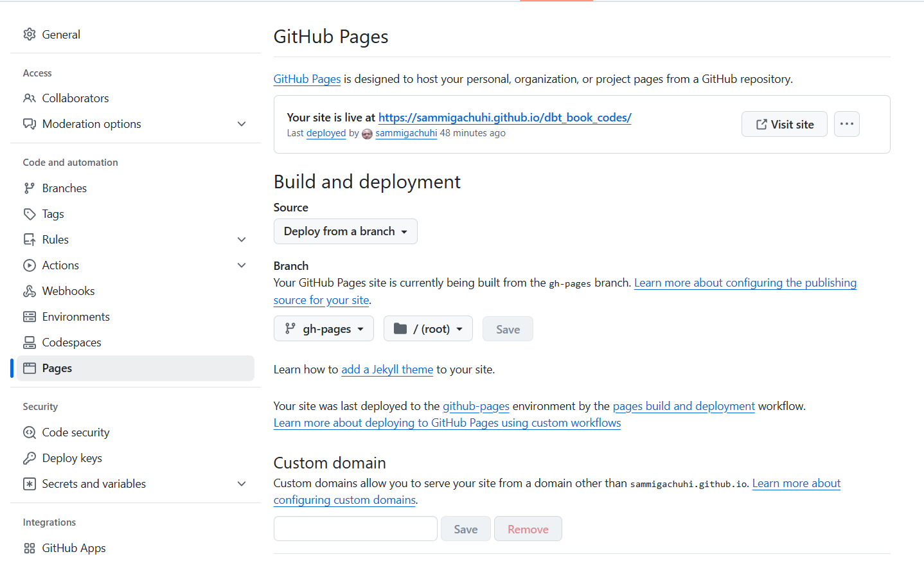Open Code security settings

[136, 432]
